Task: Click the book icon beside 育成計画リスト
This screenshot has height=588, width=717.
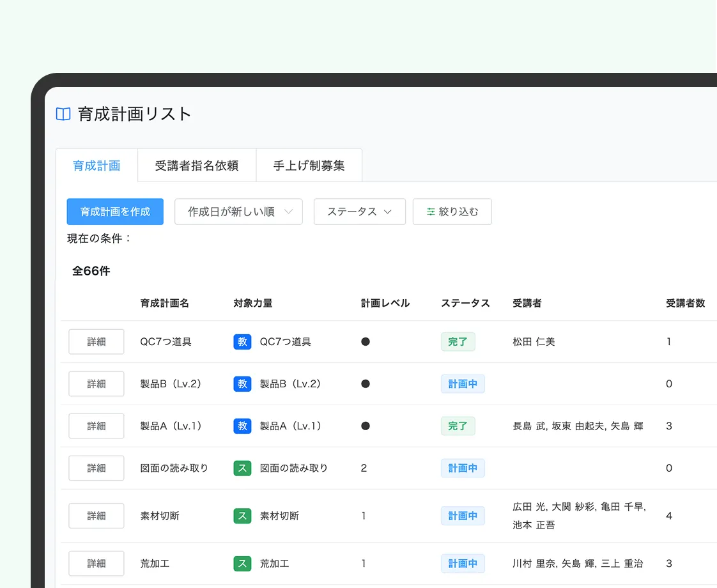Action: 63,114
